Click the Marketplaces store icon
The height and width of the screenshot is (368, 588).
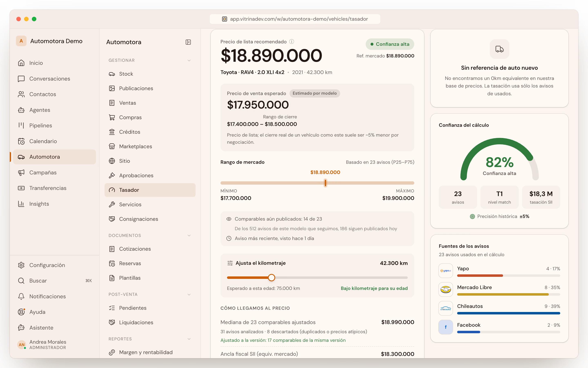[112, 146]
